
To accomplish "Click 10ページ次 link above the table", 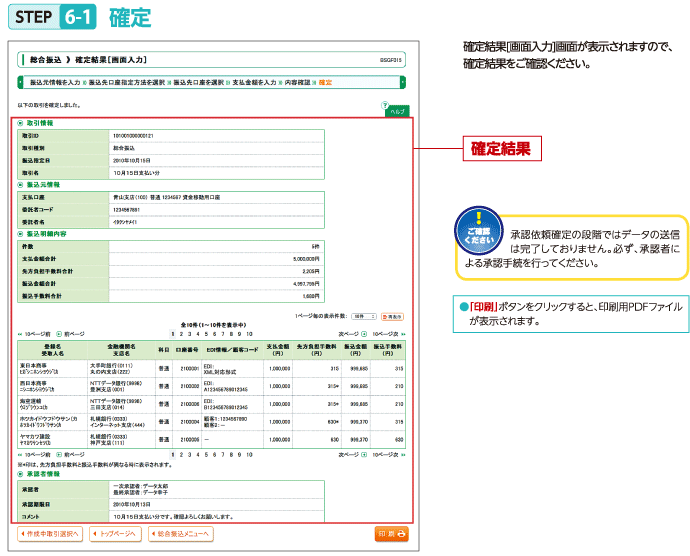I will (x=389, y=334).
